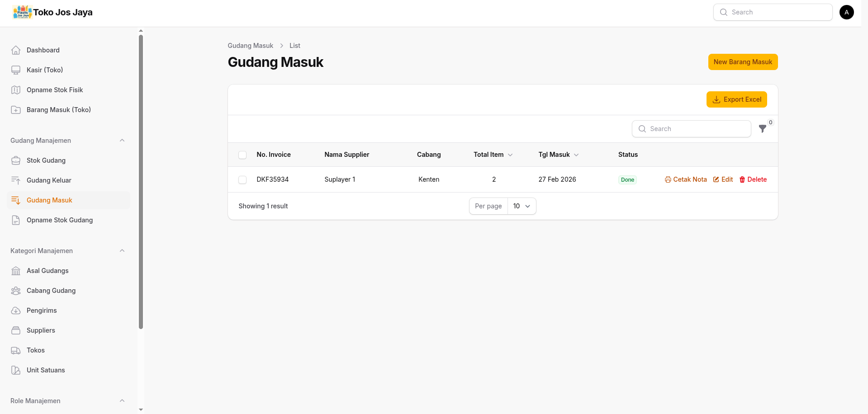The width and height of the screenshot is (868, 414).
Task: Click the magnifier icon in the top search
Action: click(x=724, y=12)
